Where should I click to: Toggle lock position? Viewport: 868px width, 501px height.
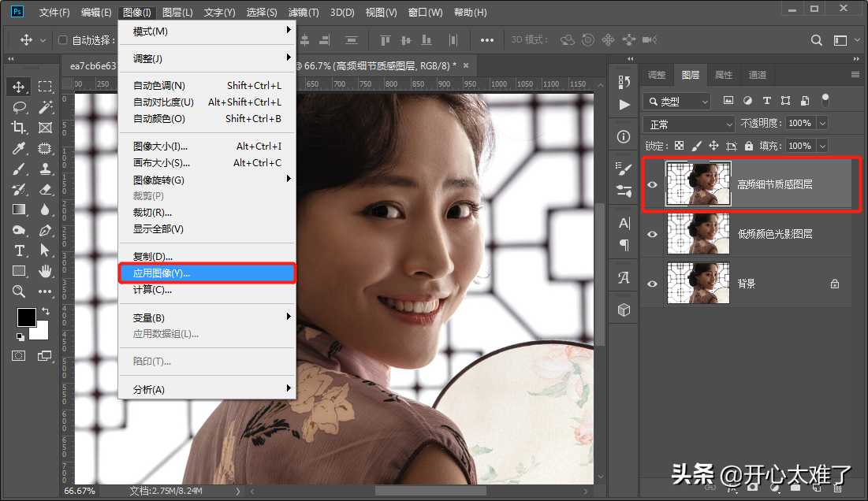coord(714,146)
